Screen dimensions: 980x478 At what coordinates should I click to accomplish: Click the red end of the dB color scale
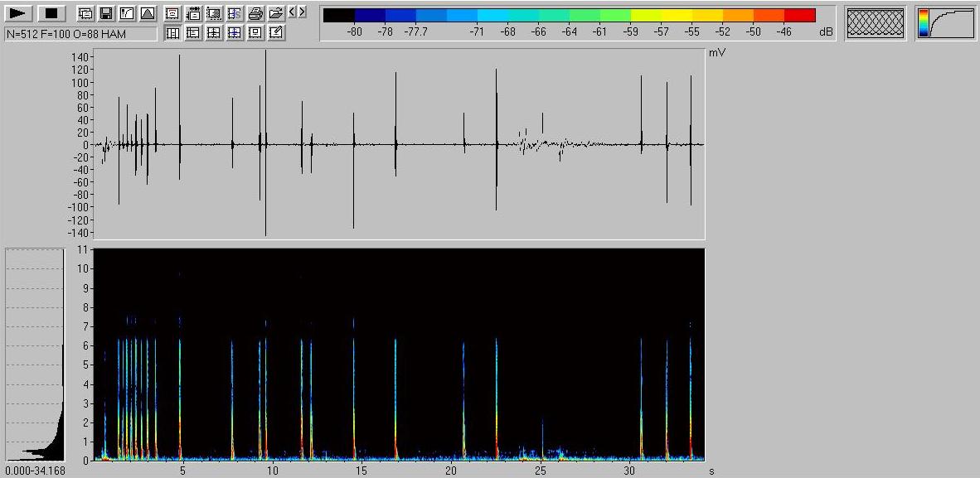click(x=800, y=16)
